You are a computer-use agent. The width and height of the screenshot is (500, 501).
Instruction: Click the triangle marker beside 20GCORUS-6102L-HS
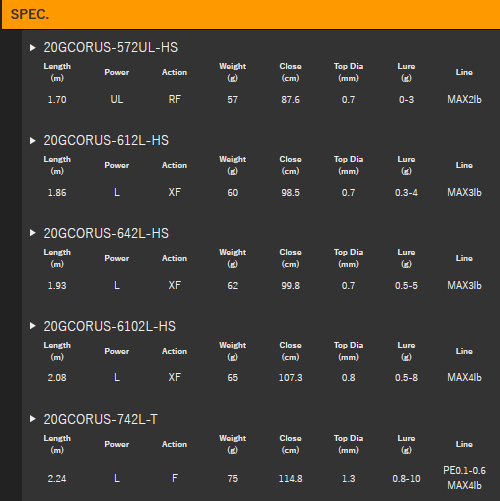(33, 326)
